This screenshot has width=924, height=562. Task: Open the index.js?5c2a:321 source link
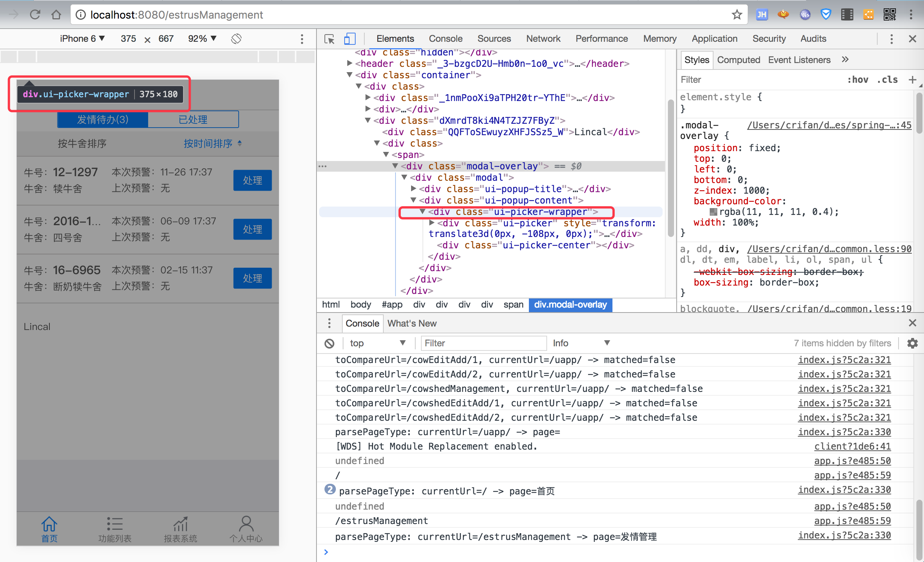(x=844, y=360)
